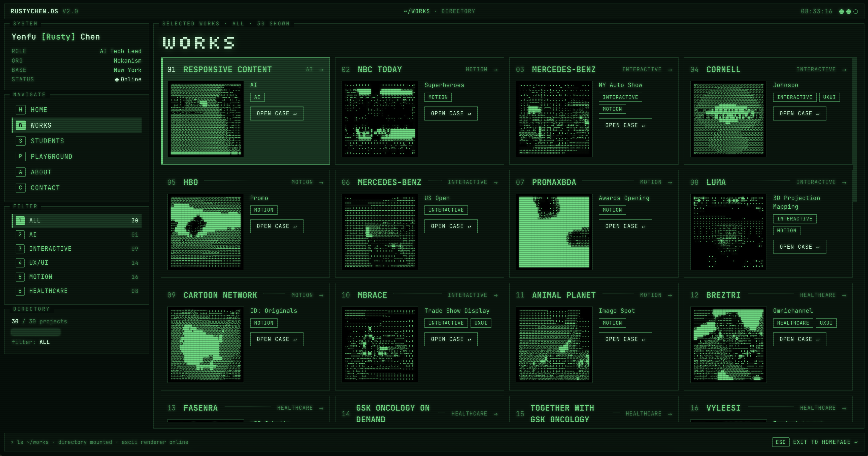Click the 08:33:16 clock display
The height and width of the screenshot is (456, 868).
point(816,11)
